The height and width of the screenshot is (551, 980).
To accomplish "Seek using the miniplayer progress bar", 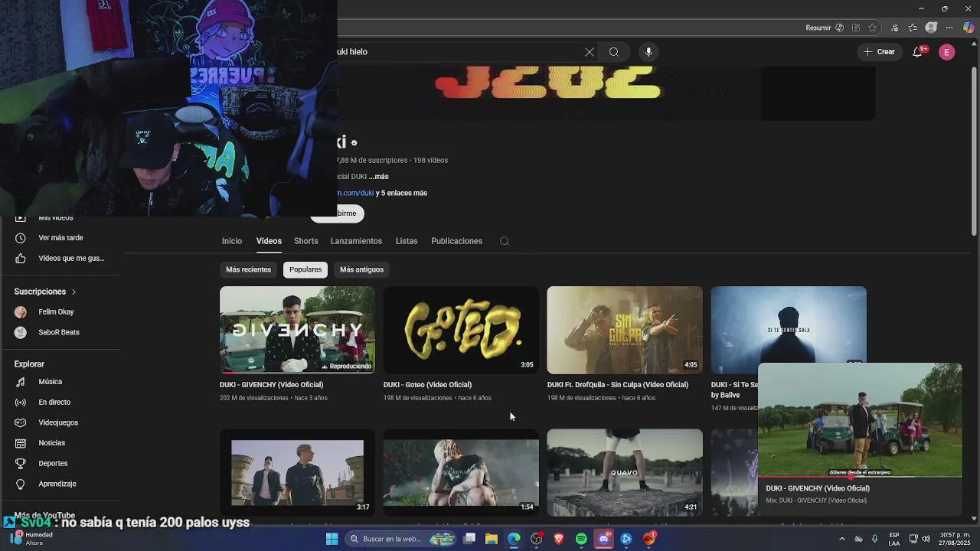I will pyautogui.click(x=860, y=476).
